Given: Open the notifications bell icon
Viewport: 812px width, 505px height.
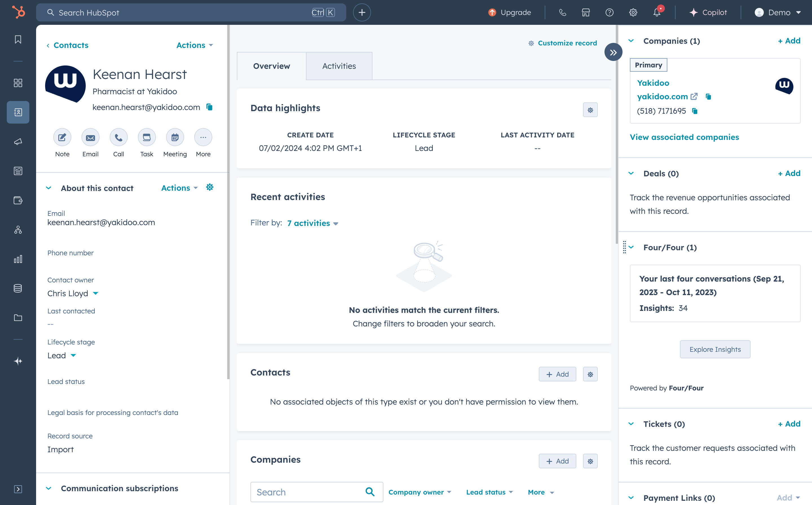Looking at the screenshot, I should point(656,13).
